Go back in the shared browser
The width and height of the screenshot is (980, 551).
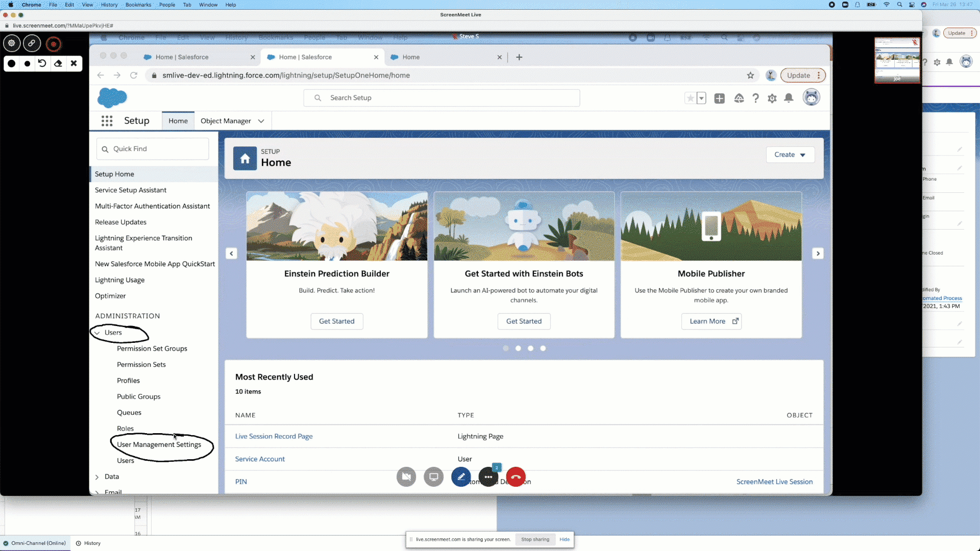click(101, 76)
